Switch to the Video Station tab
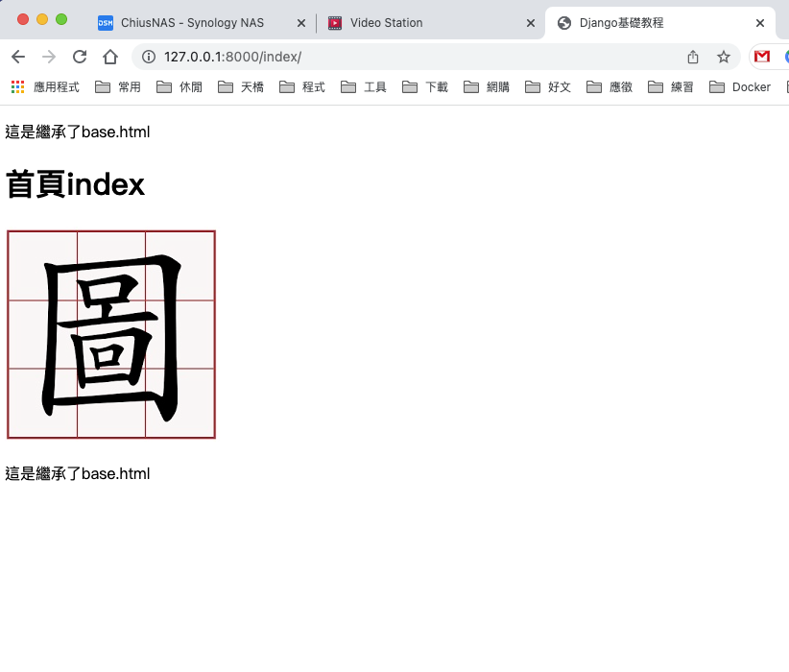 pyautogui.click(x=386, y=23)
